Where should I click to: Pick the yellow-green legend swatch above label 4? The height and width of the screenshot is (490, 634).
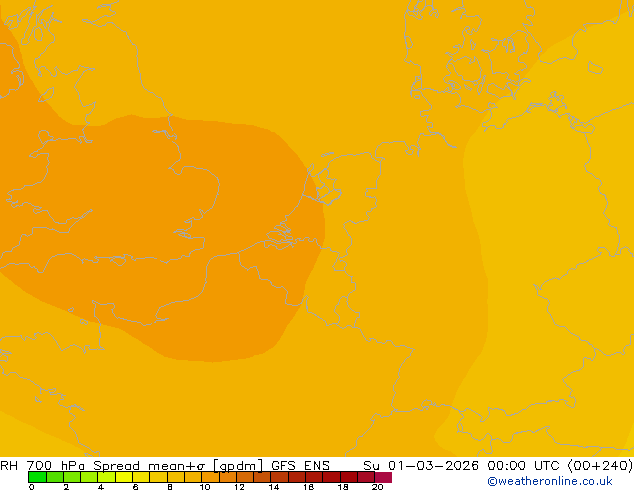(106, 477)
